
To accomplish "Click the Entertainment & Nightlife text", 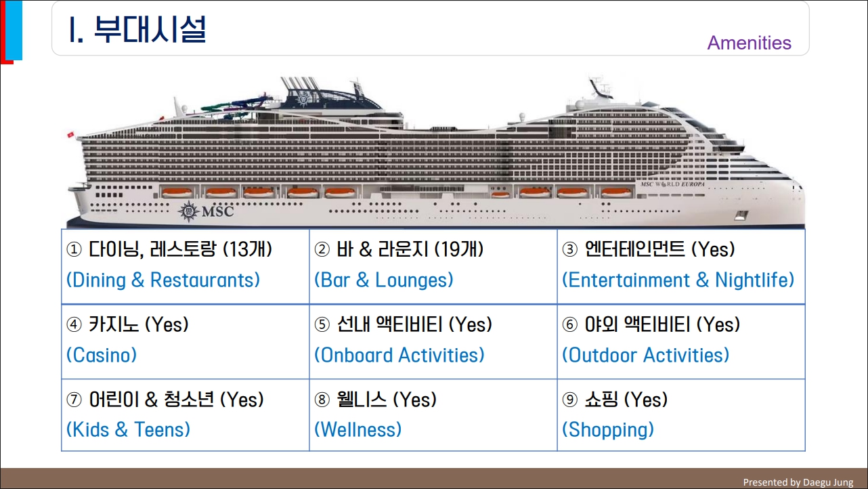I will pyautogui.click(x=678, y=280).
